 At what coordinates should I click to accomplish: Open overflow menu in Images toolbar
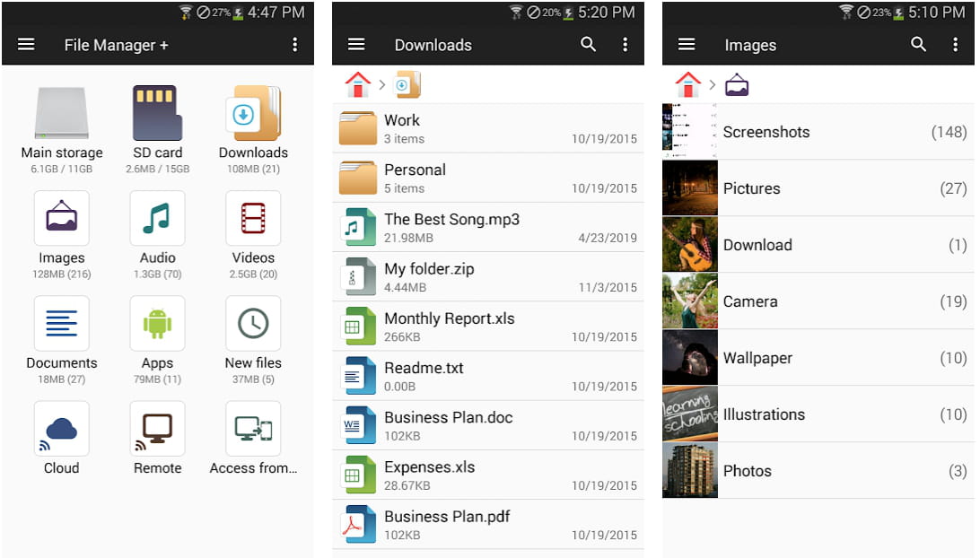point(955,45)
